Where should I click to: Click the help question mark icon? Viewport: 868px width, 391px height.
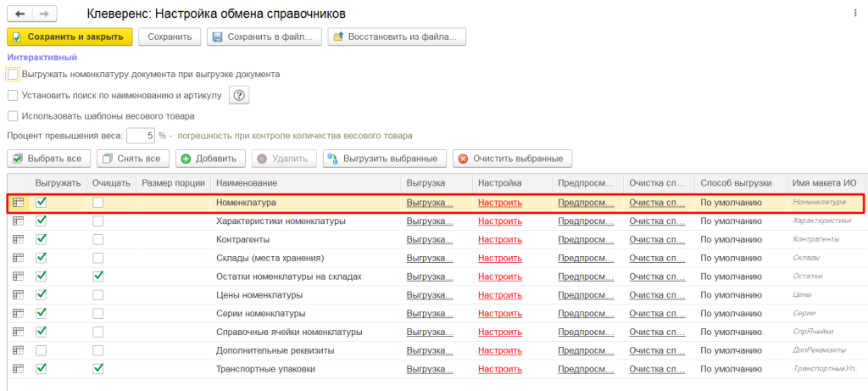(x=240, y=95)
